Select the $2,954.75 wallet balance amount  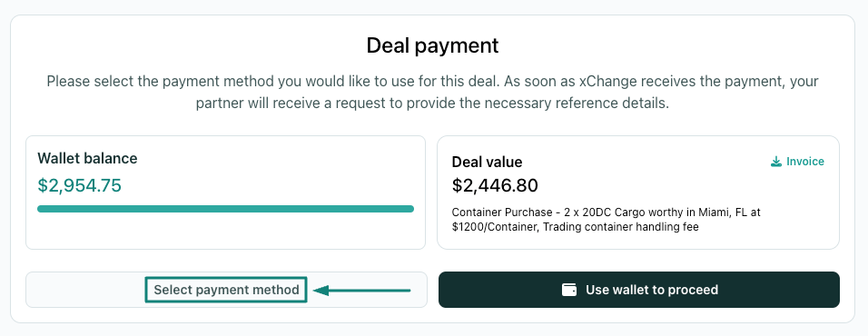point(79,185)
